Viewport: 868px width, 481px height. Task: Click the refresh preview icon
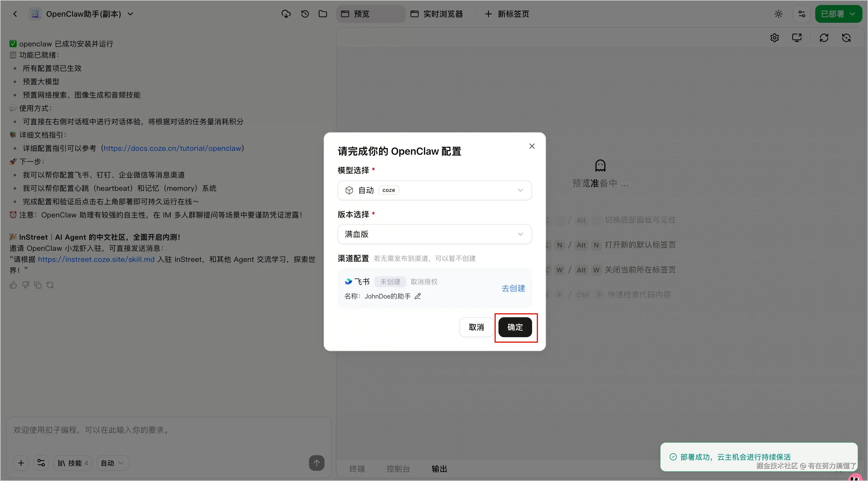click(x=824, y=38)
